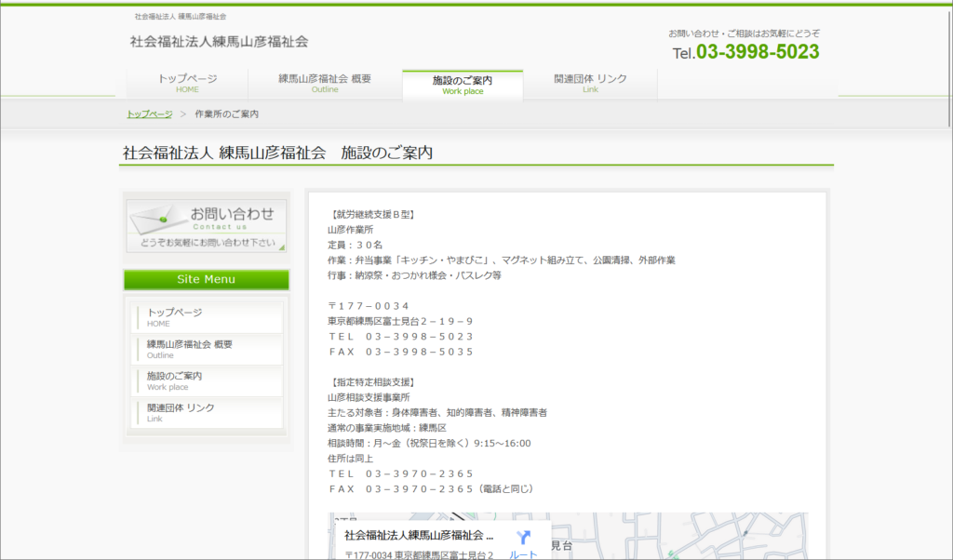The height and width of the screenshot is (560, 953).
Task: Click the blue route arrow icon on map
Action: pyautogui.click(x=523, y=538)
